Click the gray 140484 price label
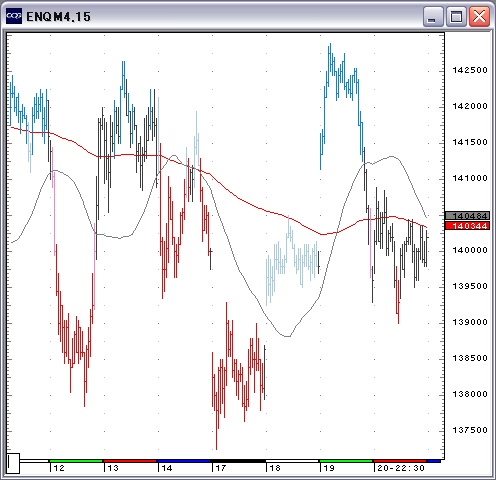The width and height of the screenshot is (496, 480). point(467,216)
